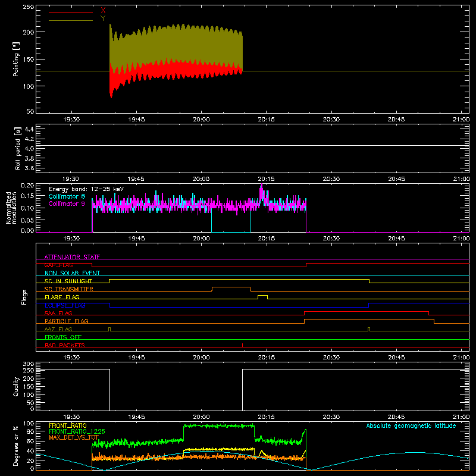Click the 'Collimator 8' legend entry
Screen dimensions: 476x476
point(67,196)
